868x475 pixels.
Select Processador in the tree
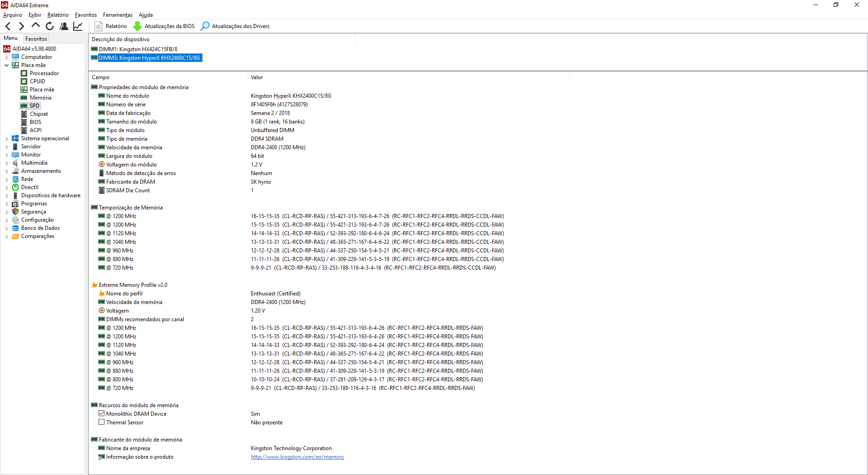pos(44,73)
